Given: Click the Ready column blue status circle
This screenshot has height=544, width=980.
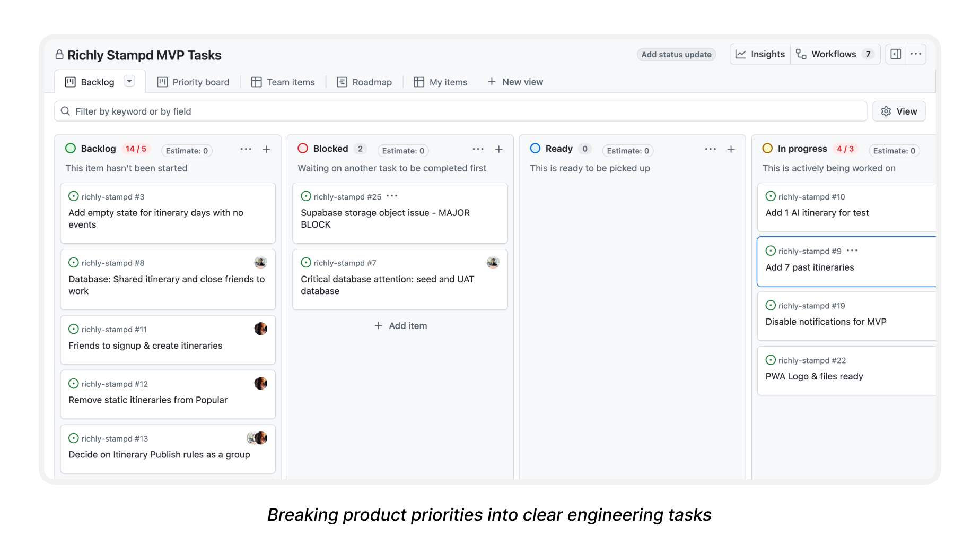Looking at the screenshot, I should pos(535,149).
